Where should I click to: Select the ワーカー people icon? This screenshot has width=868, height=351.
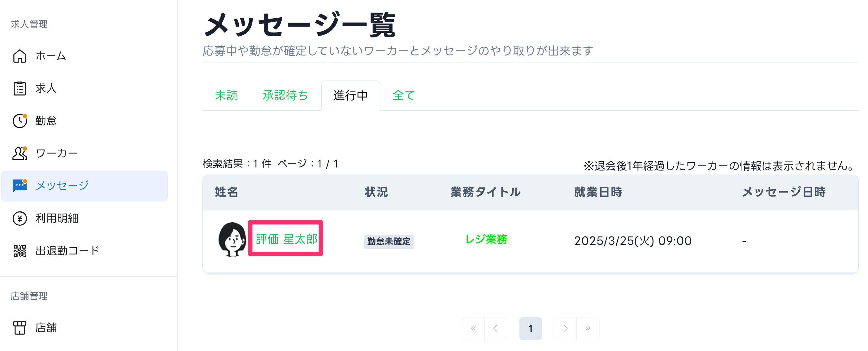pyautogui.click(x=20, y=154)
